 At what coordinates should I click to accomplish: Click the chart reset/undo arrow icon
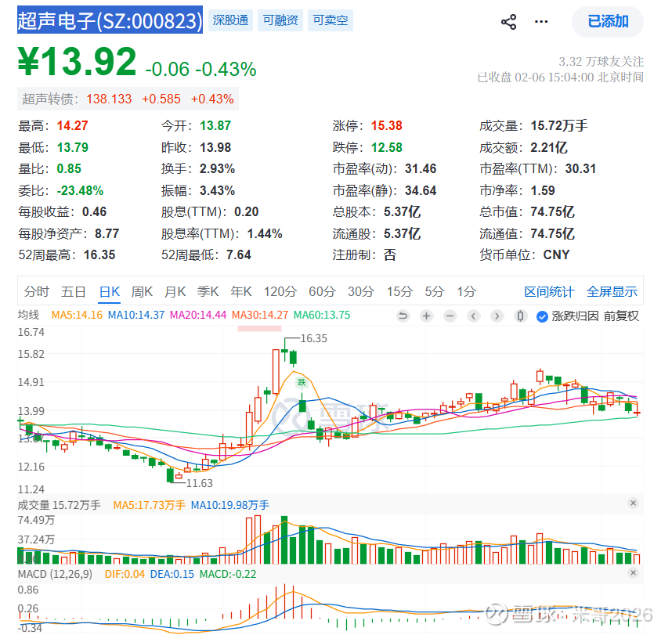click(403, 316)
